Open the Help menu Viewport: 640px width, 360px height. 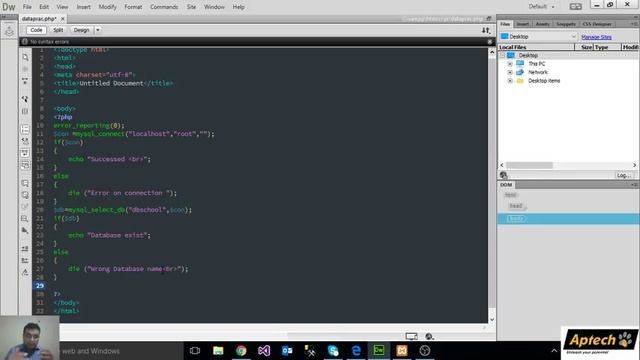pos(238,7)
